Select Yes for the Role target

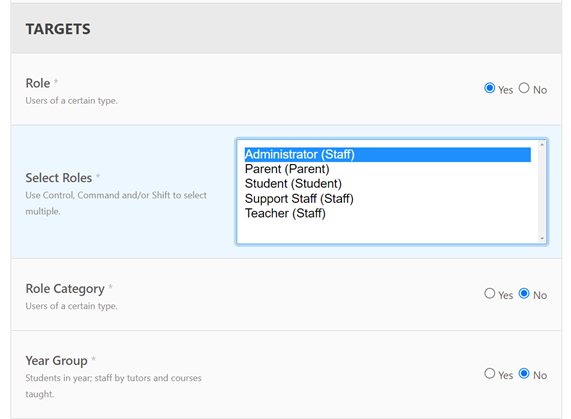(489, 88)
